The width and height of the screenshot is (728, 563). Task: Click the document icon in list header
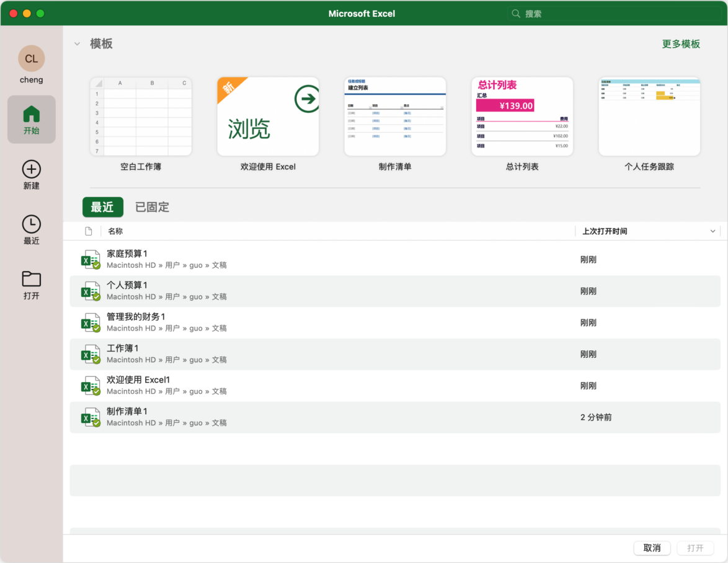pos(89,231)
